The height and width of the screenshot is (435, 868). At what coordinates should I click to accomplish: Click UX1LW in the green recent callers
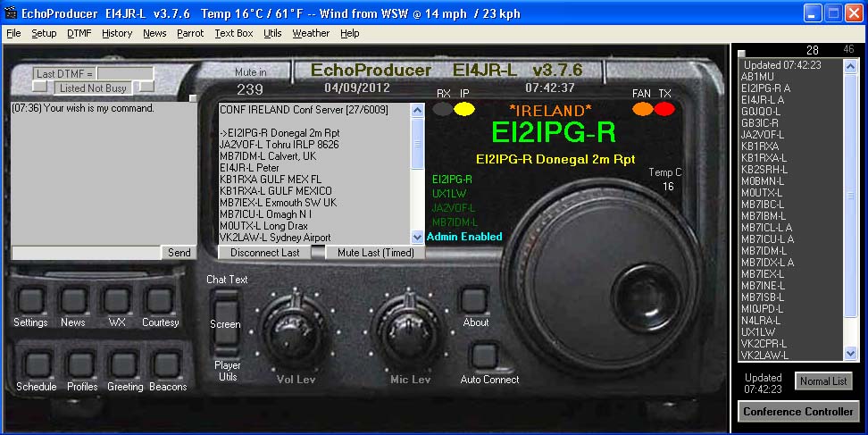tap(449, 194)
